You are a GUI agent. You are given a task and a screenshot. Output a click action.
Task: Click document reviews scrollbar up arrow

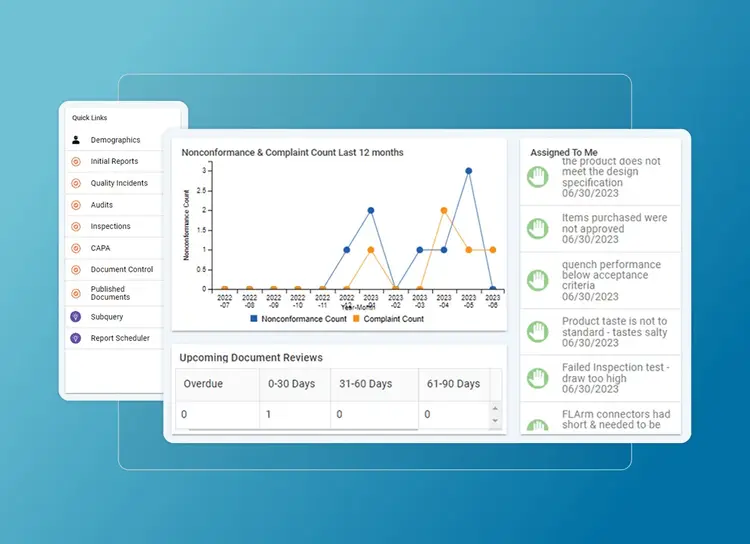pyautogui.click(x=496, y=409)
